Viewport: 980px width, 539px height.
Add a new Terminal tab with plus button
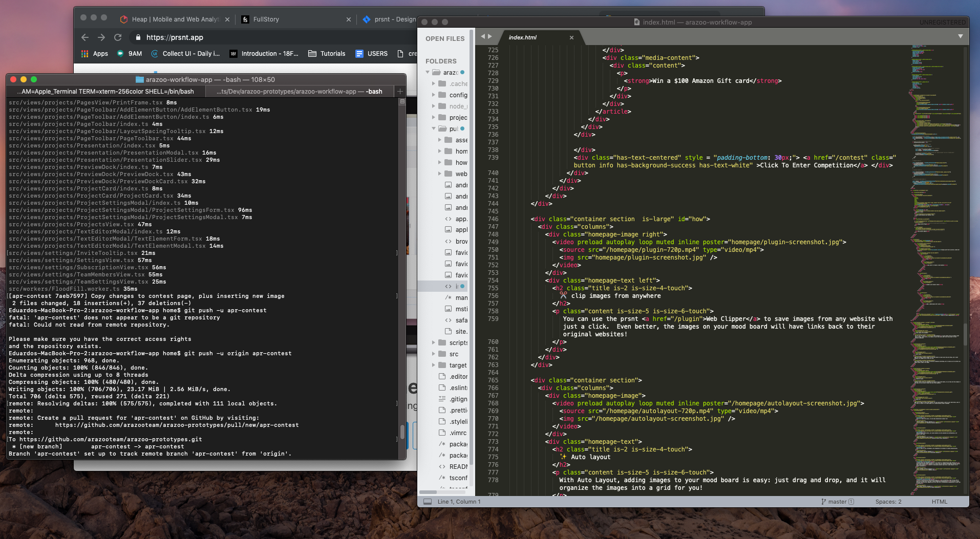400,92
